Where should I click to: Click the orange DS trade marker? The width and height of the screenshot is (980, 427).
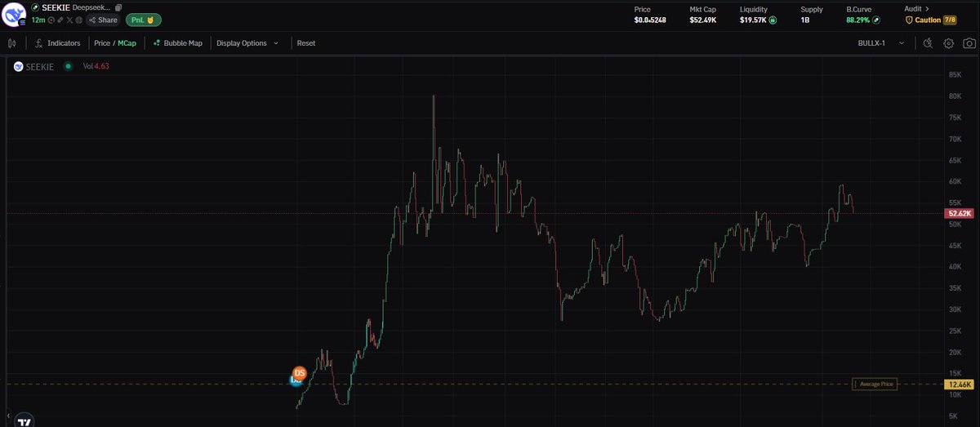pos(300,372)
